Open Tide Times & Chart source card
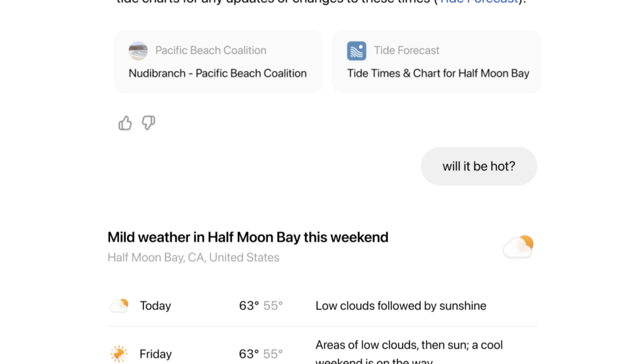 (x=436, y=62)
